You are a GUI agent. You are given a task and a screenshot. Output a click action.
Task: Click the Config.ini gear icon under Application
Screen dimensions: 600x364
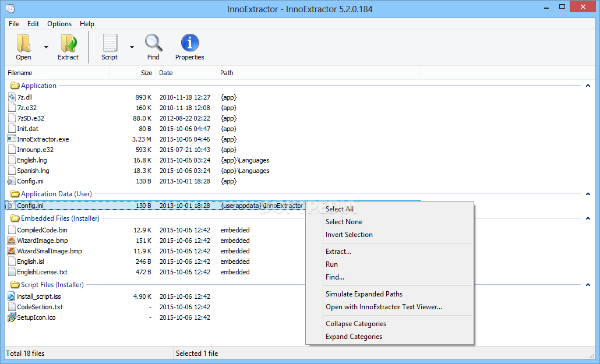pyautogui.click(x=12, y=181)
